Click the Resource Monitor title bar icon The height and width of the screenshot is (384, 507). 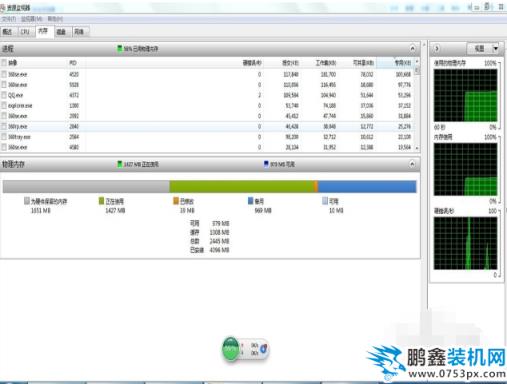3,7
